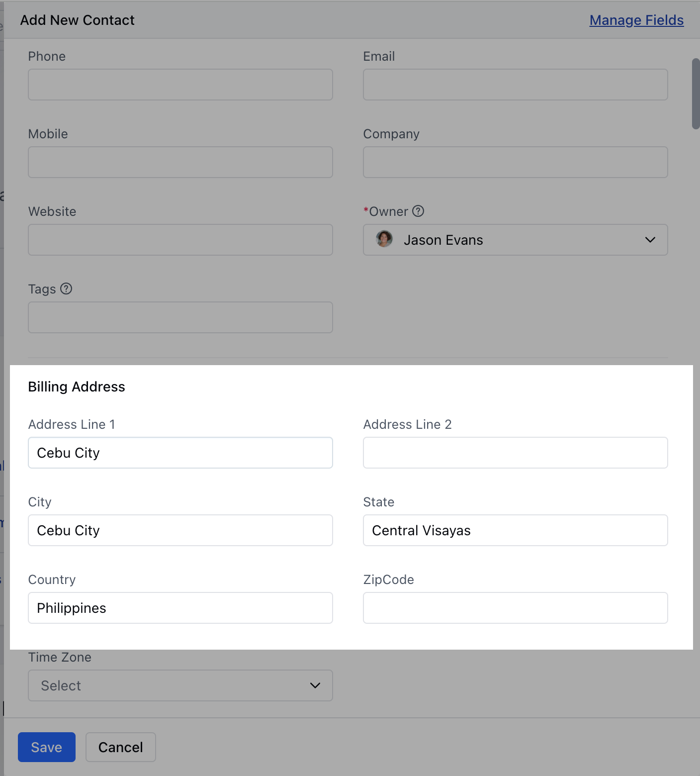This screenshot has width=700, height=776.
Task: Focus the Phone input field
Action: coord(180,85)
